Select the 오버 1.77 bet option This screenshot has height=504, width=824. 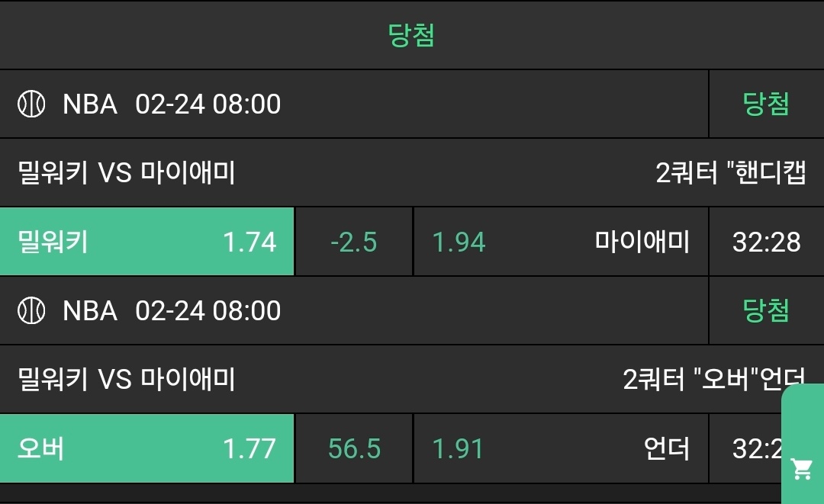click(x=147, y=449)
